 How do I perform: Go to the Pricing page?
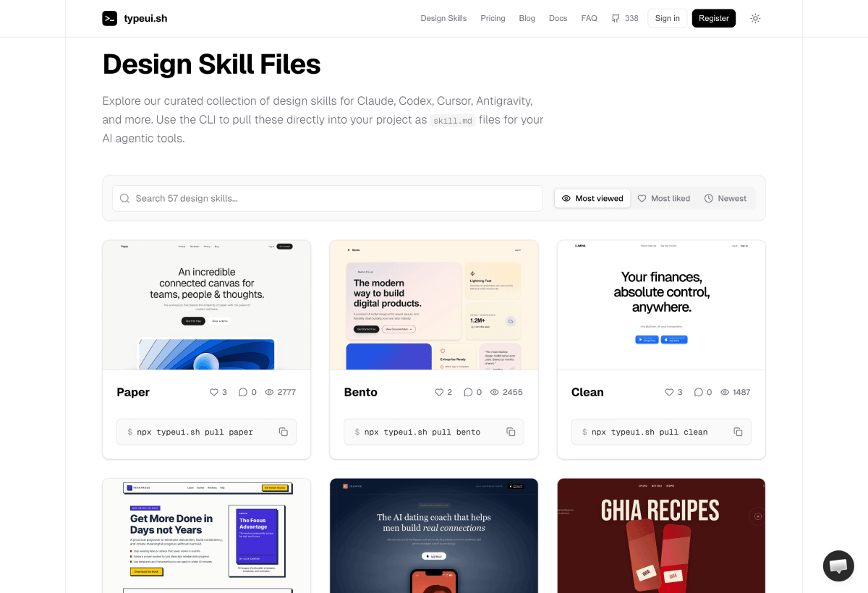coord(493,18)
